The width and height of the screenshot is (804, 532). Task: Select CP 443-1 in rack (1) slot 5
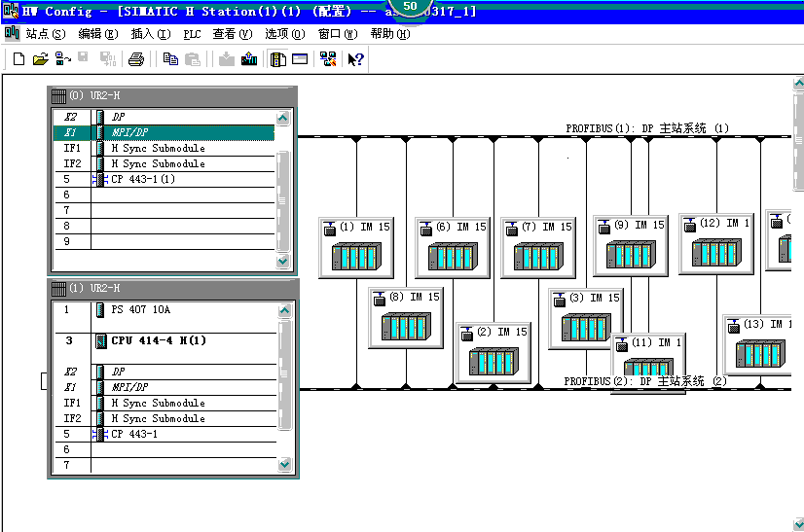point(165,434)
